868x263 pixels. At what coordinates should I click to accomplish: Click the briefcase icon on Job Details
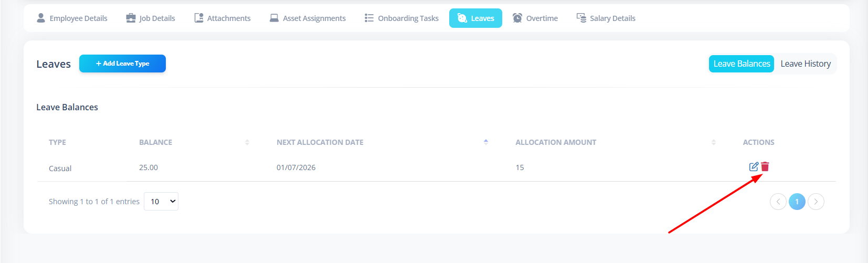click(131, 18)
